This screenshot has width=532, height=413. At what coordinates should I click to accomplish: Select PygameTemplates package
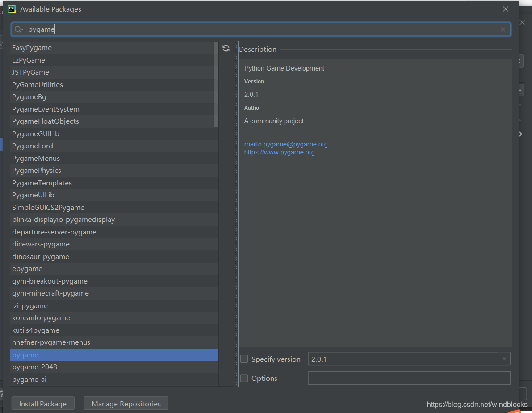(x=114, y=183)
